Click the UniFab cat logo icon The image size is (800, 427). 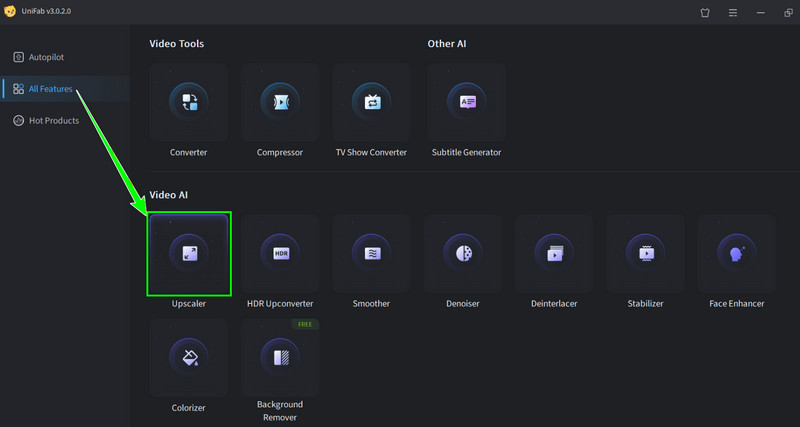click(x=10, y=11)
